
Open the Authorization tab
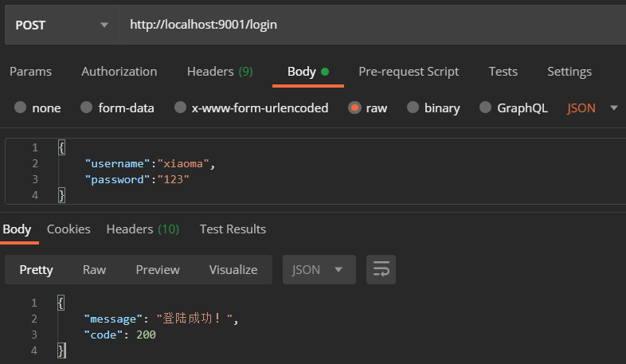(x=119, y=71)
